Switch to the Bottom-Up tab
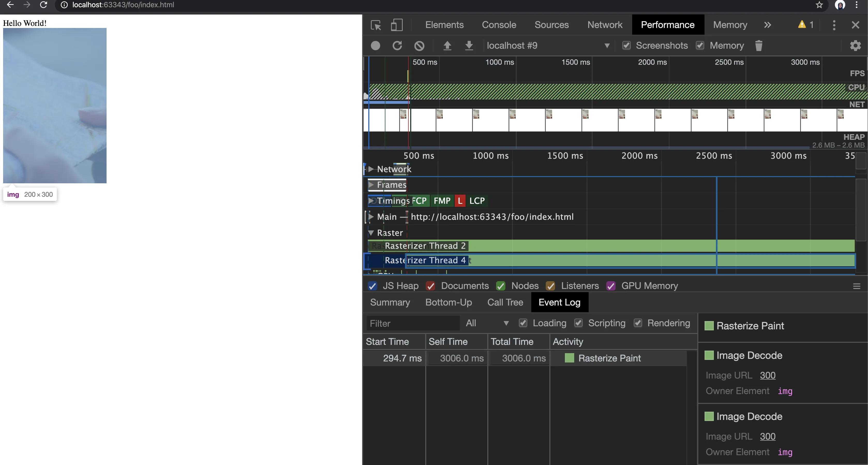 pyautogui.click(x=448, y=302)
